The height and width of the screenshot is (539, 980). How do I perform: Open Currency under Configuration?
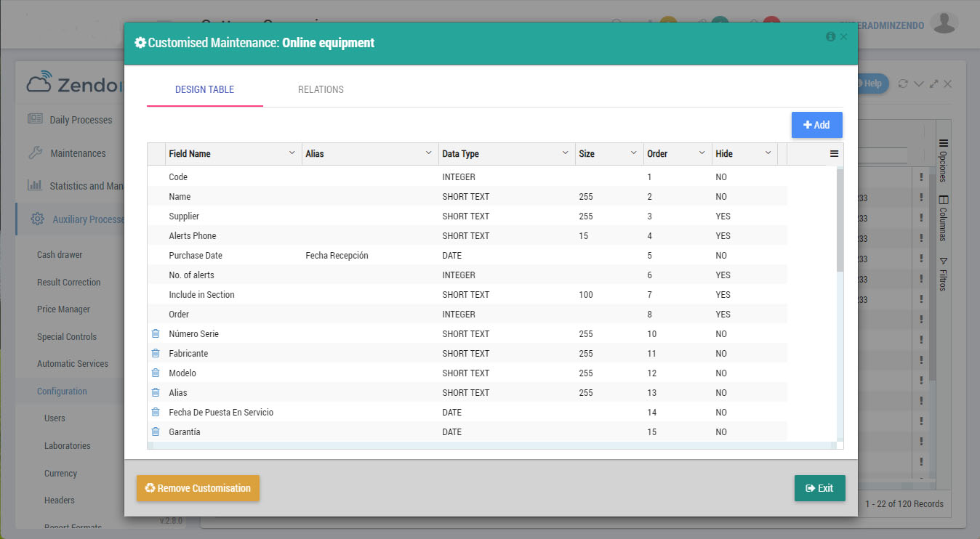60,473
